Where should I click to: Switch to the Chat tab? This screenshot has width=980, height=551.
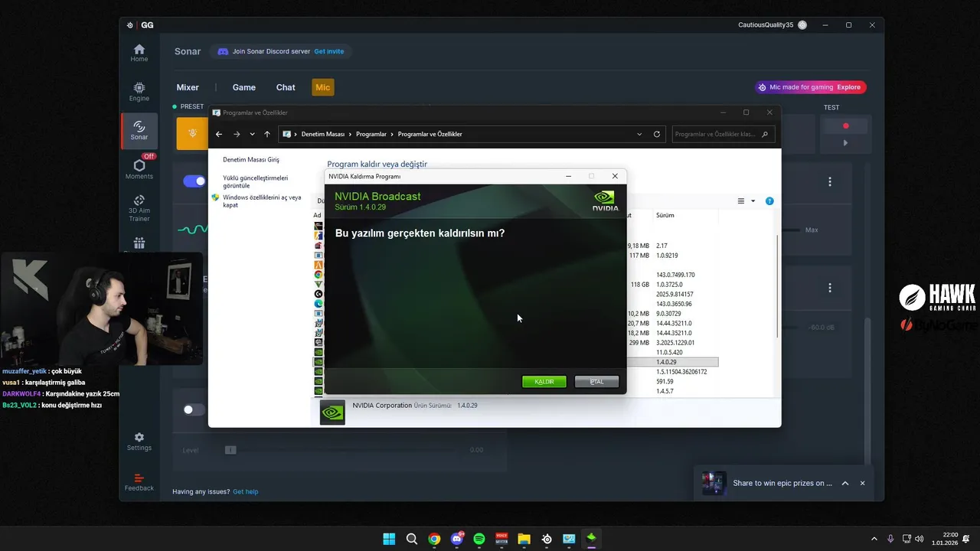[x=286, y=87]
